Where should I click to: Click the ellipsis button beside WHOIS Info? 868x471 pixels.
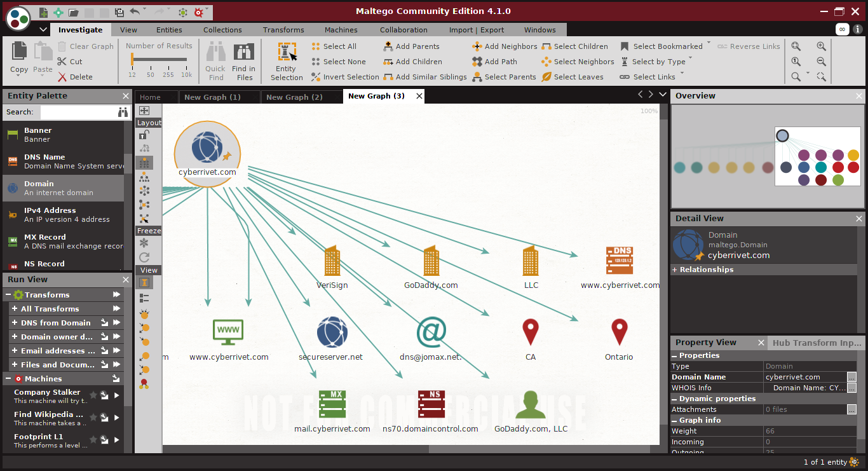coord(851,388)
